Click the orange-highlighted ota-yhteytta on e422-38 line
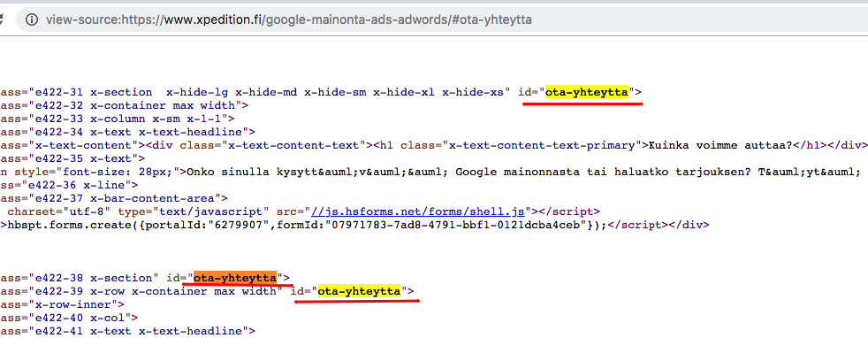The width and height of the screenshot is (868, 338). [235, 278]
